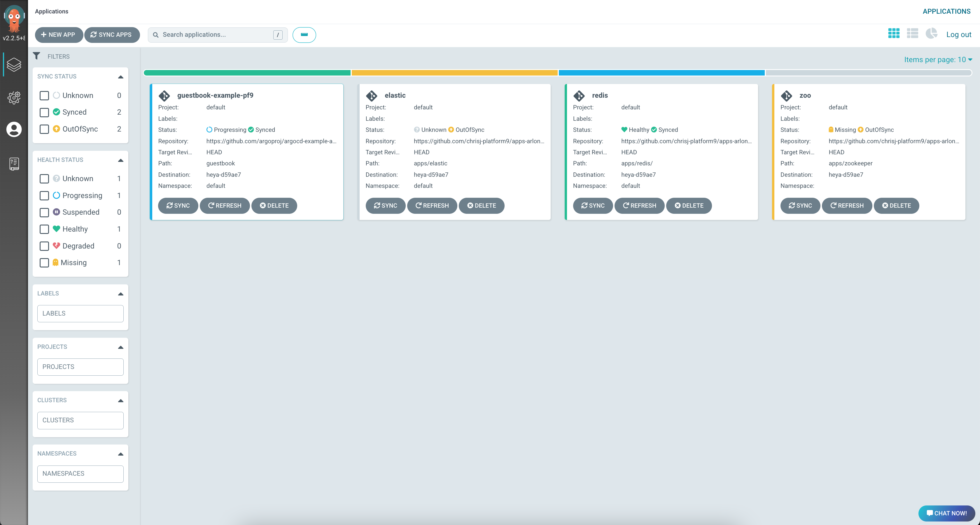Click the status bar ruler toggle button
This screenshot has height=525, width=980.
tap(304, 35)
